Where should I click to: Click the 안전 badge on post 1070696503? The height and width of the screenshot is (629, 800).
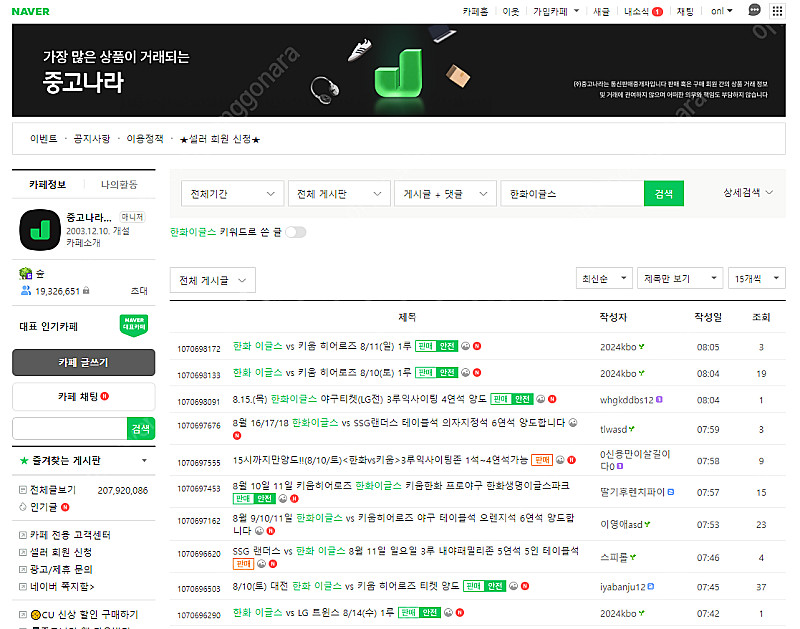[495, 586]
